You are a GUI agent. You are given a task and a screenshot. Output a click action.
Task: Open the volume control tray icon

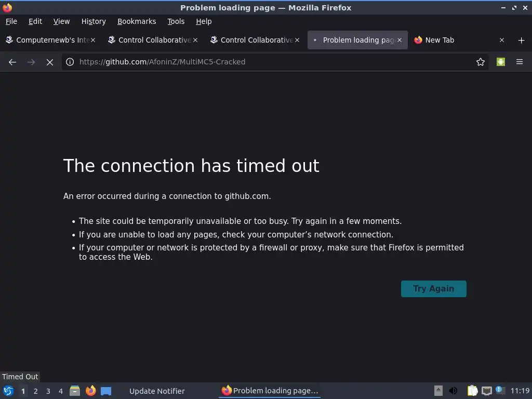click(453, 391)
